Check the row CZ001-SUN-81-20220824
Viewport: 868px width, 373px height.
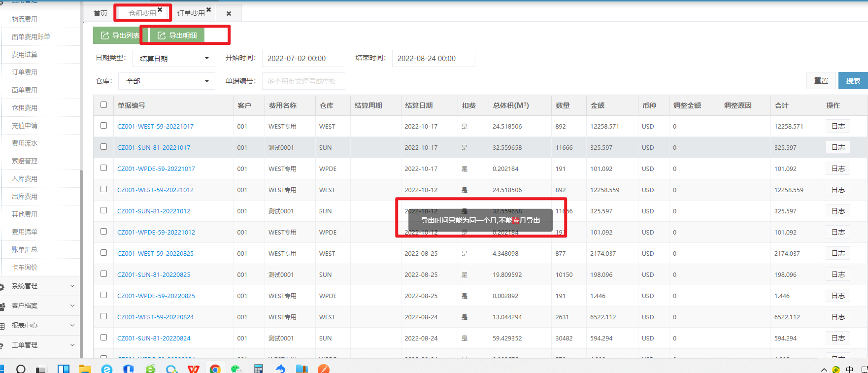[103, 338]
